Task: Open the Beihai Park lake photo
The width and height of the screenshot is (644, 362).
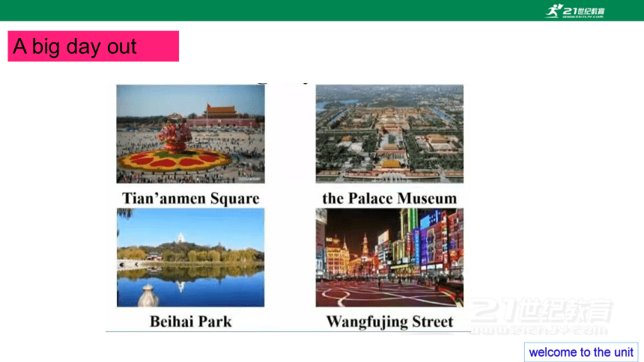Action: coord(190,257)
